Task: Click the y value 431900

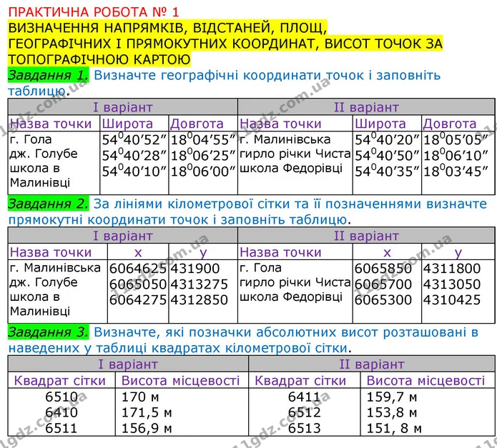Action: (x=195, y=269)
